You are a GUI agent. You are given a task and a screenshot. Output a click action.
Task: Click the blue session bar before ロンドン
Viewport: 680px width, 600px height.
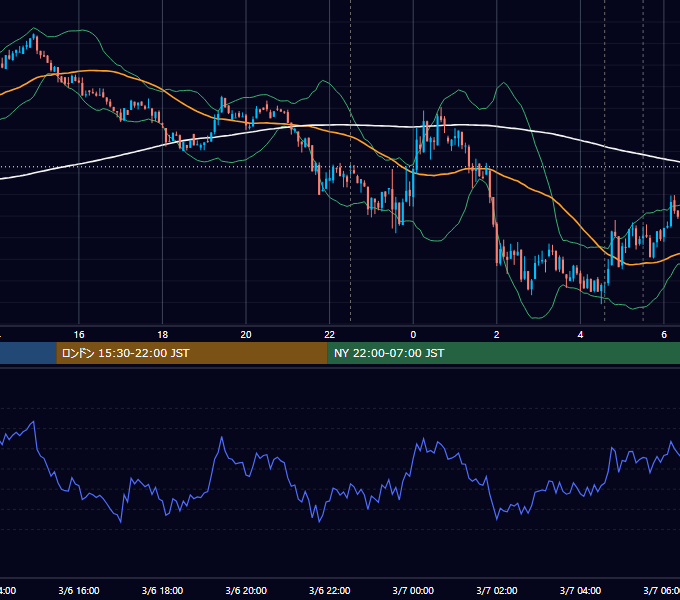pos(28,353)
